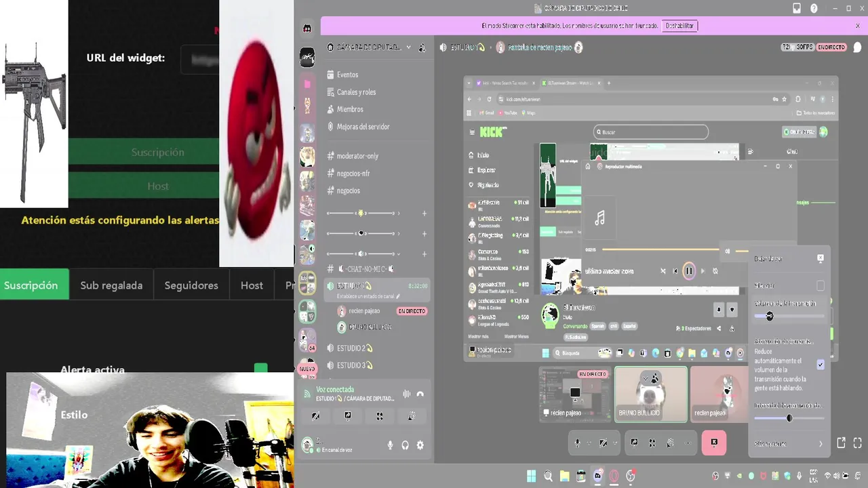Mute mic in the stream control bar
Viewport: 868px width, 488px height.
tap(578, 443)
